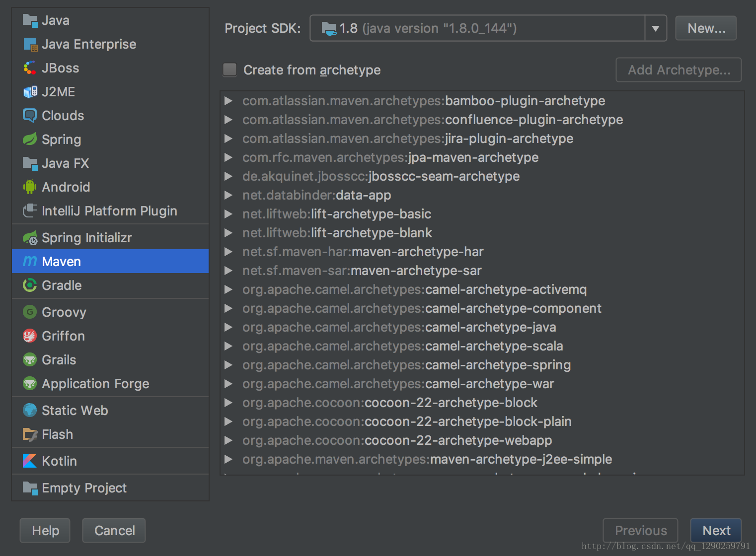Click the Java Enterprise icon

pyautogui.click(x=30, y=44)
